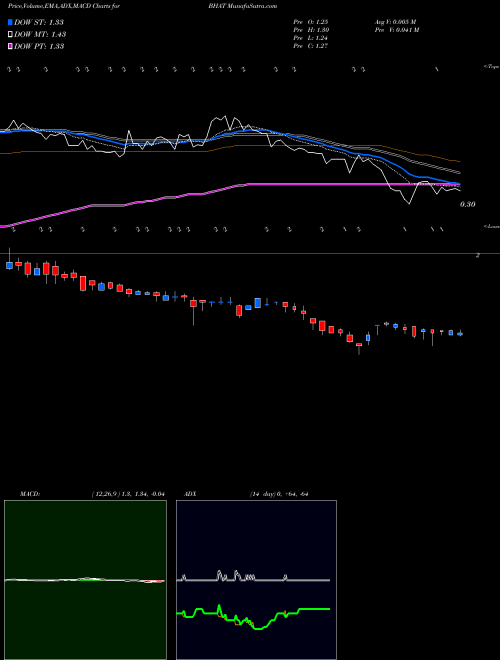Click the 'BHAT MunafaSutra.com' heading
Viewport: 500px width, 660px height.
tap(243, 6)
